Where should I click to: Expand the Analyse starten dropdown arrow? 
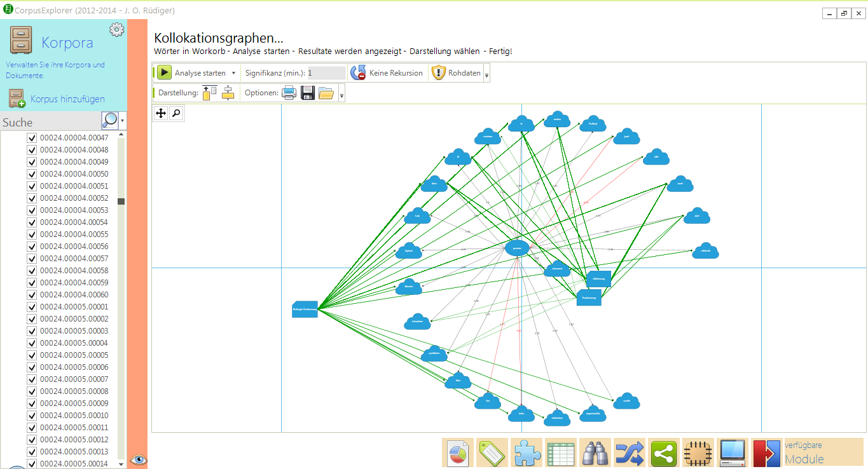pyautogui.click(x=234, y=73)
